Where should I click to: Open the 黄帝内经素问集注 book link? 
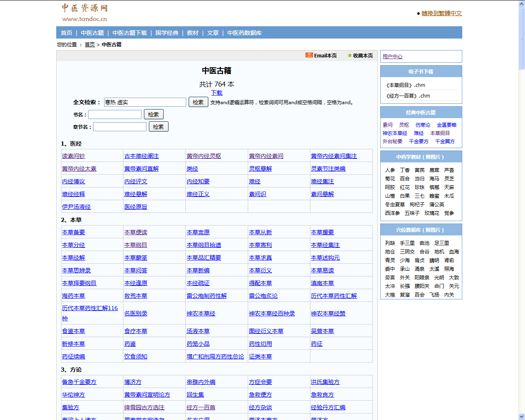(334, 156)
